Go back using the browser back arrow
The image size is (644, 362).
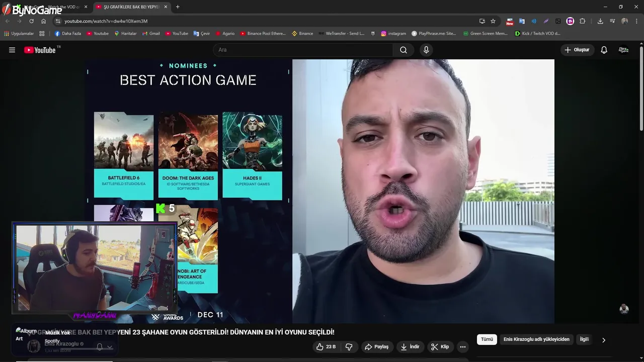click(7, 21)
